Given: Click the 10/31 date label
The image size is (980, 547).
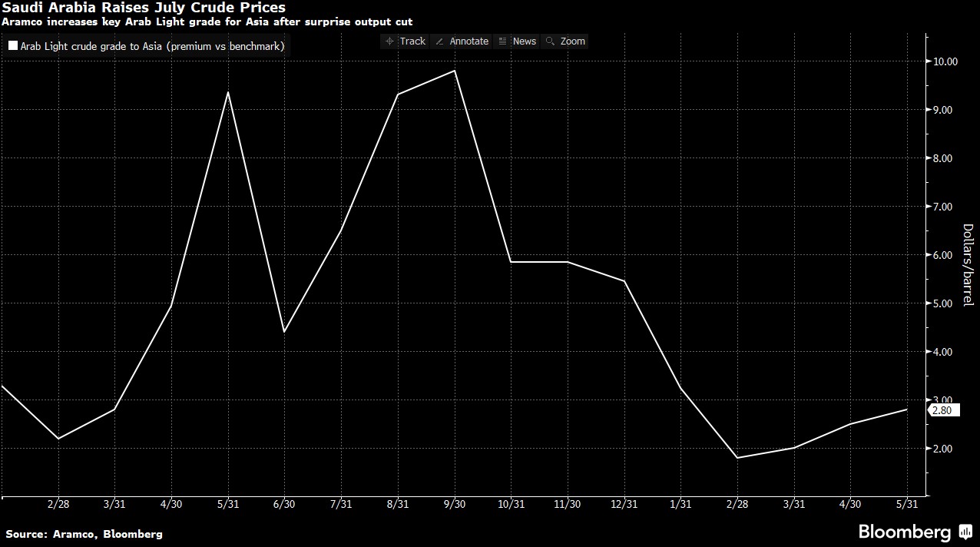Looking at the screenshot, I should point(511,504).
